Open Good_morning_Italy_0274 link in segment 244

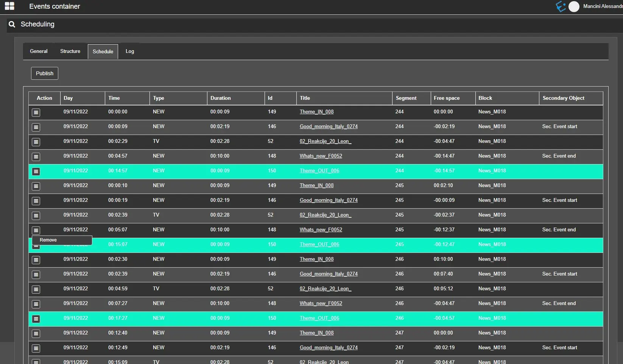(x=329, y=127)
